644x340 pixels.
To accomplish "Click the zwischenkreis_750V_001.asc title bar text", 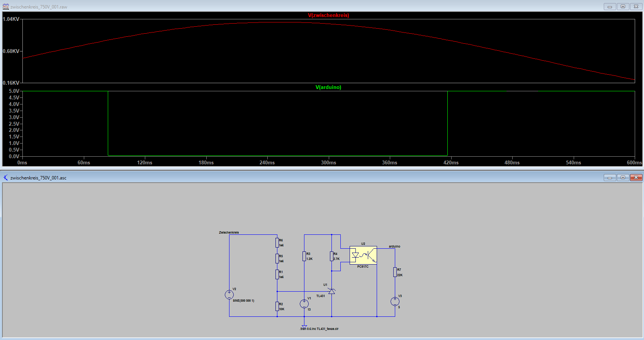I will [x=38, y=178].
